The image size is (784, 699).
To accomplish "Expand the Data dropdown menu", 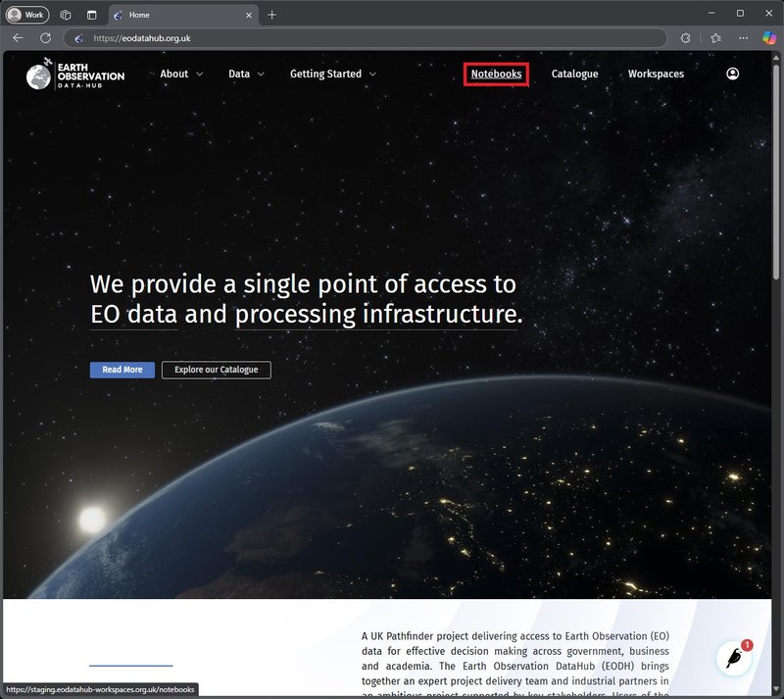I will pos(246,74).
